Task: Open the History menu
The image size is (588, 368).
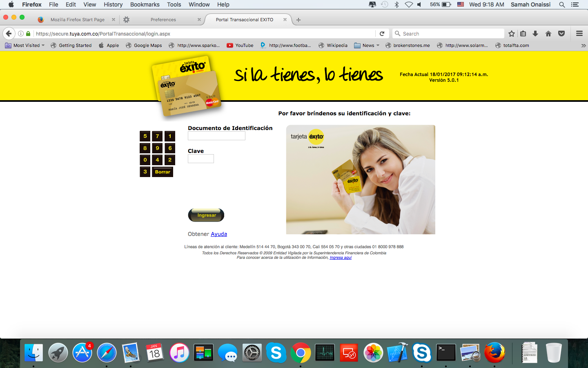Action: [113, 4]
